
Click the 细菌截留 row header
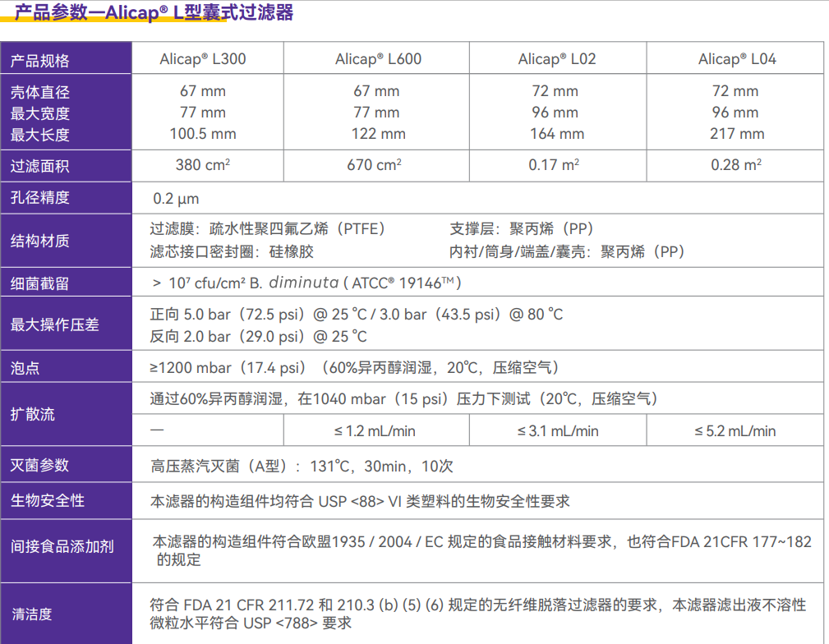pyautogui.click(x=40, y=283)
